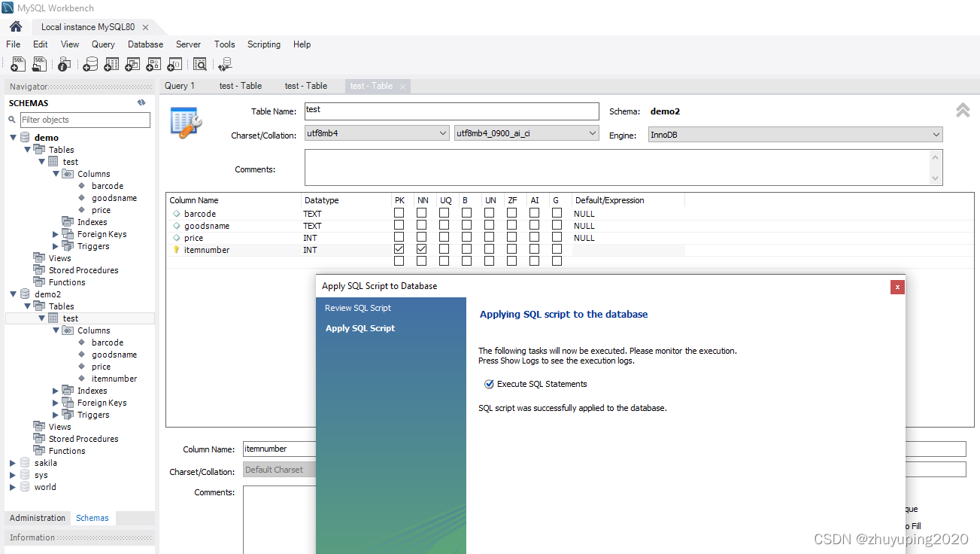Check NN checkbox for goodsname row
The height and width of the screenshot is (554, 980).
(421, 225)
